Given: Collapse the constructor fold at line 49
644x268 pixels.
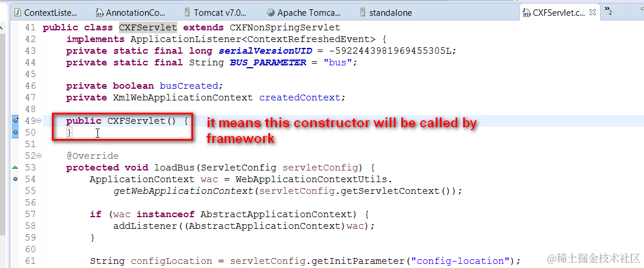Looking at the screenshot, I should [x=39, y=121].
